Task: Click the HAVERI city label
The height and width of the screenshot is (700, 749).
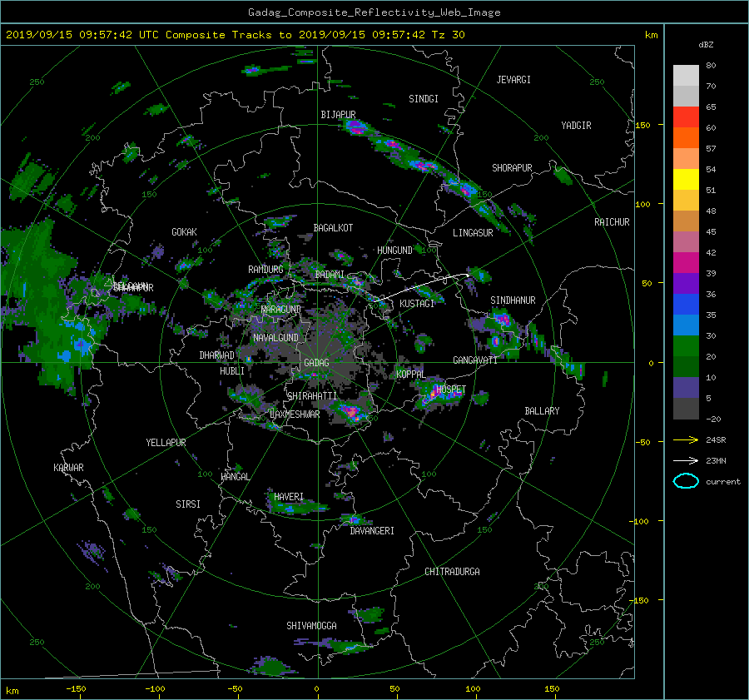Action: coord(289,497)
